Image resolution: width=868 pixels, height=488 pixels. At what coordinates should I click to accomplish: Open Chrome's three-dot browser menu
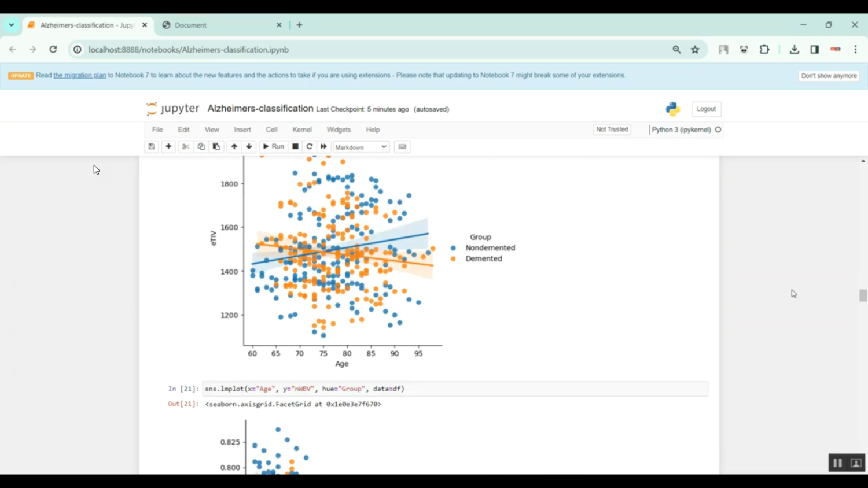click(855, 50)
